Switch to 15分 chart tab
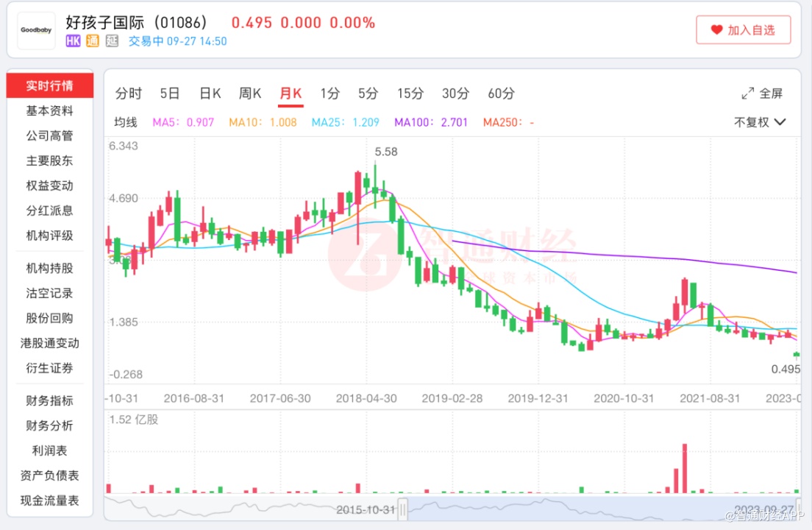Screen dimensions: 812x530 click(x=410, y=93)
